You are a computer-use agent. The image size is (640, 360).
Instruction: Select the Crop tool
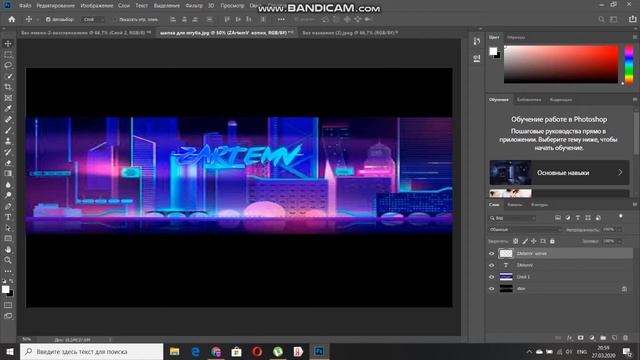(8, 87)
